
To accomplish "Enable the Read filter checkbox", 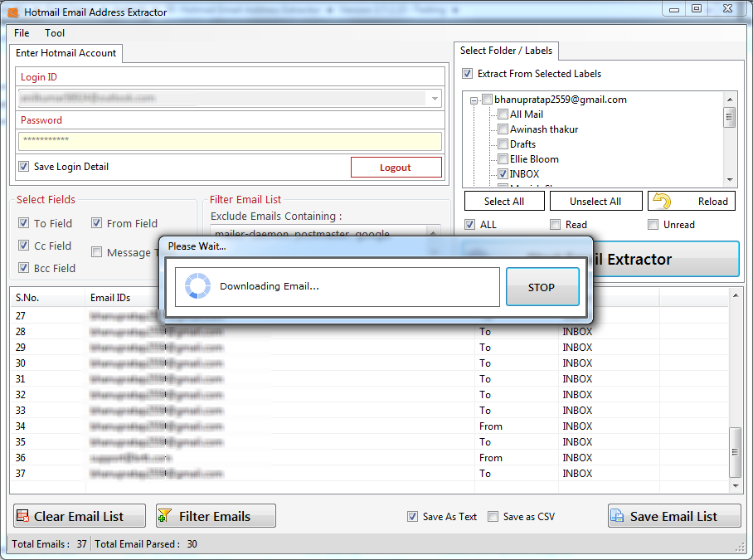I will pyautogui.click(x=556, y=224).
